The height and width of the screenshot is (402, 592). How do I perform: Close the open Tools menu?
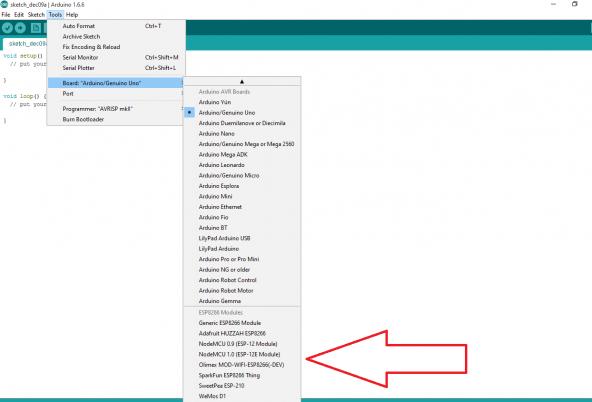[55, 15]
